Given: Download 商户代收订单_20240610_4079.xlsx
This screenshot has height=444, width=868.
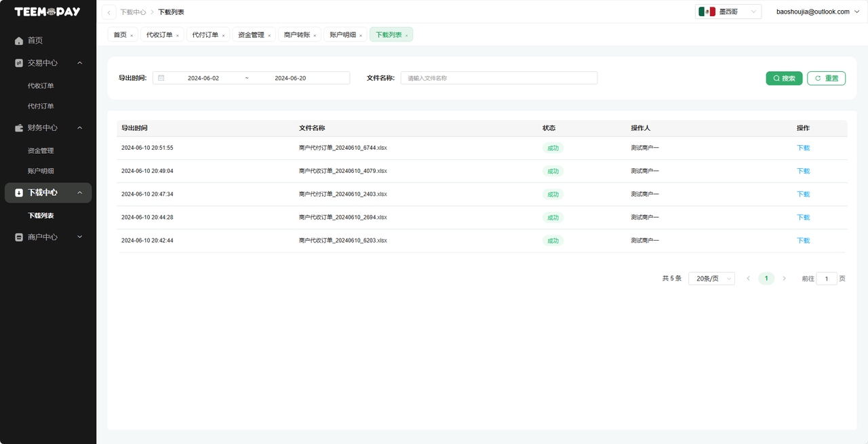Looking at the screenshot, I should (x=804, y=171).
